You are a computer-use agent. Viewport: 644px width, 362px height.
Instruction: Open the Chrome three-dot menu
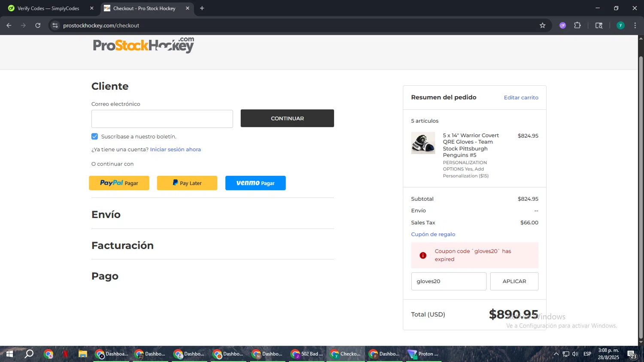coord(635,25)
